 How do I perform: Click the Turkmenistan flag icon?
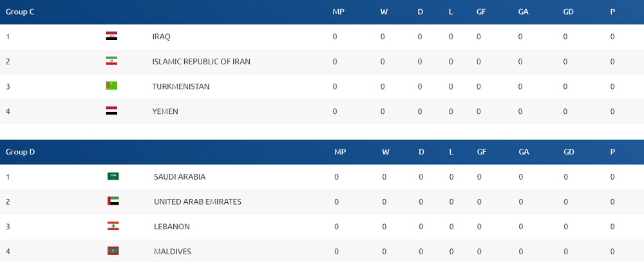[x=111, y=86]
